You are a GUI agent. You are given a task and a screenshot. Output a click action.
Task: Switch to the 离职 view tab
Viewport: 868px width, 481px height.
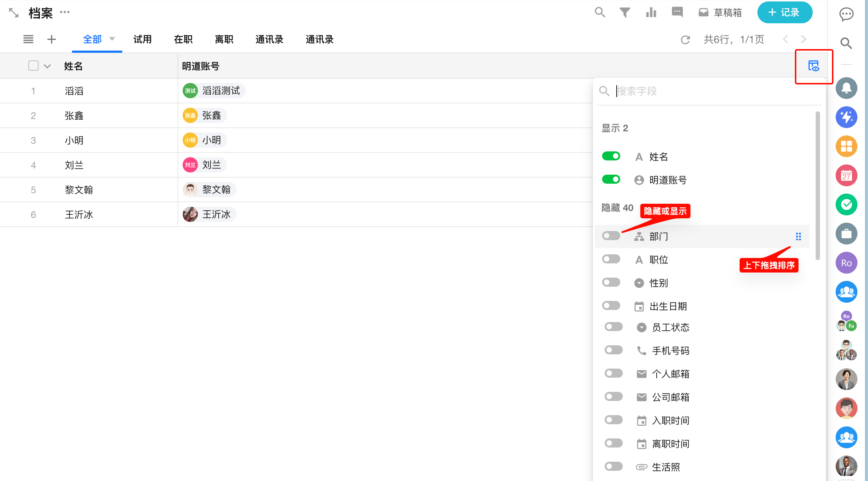click(x=224, y=39)
